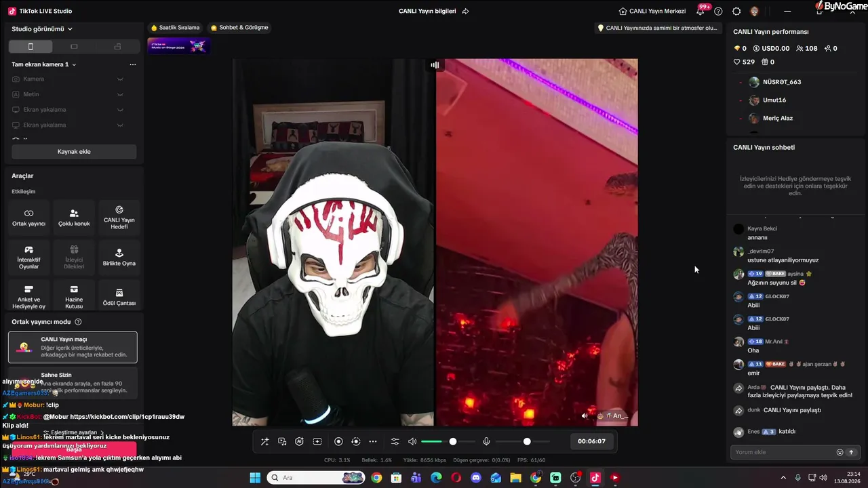Open the notifications bell
Screen dimensions: 868x488
tap(701, 11)
